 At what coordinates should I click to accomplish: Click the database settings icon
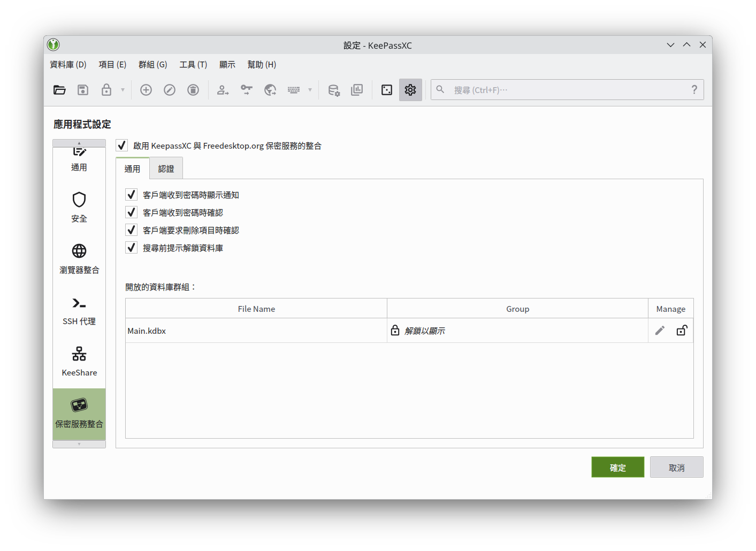coord(334,90)
